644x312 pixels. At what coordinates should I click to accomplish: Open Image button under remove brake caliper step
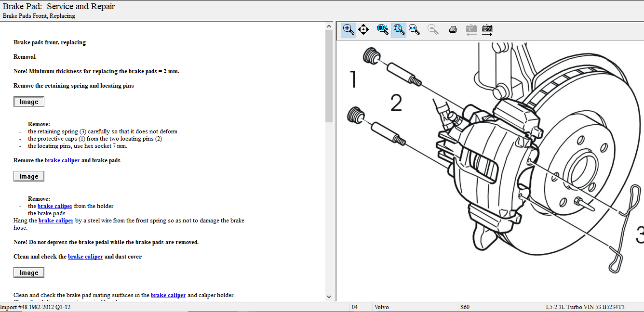click(x=29, y=177)
